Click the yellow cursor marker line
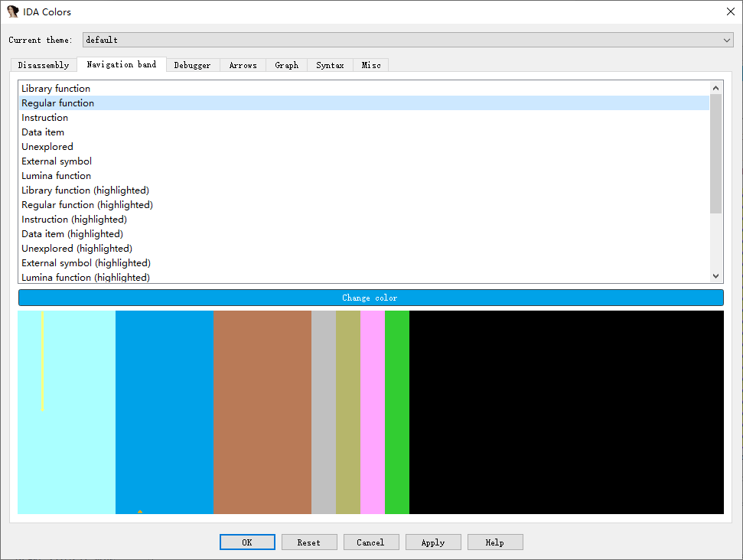Viewport: 743px width, 560px height. coord(42,361)
